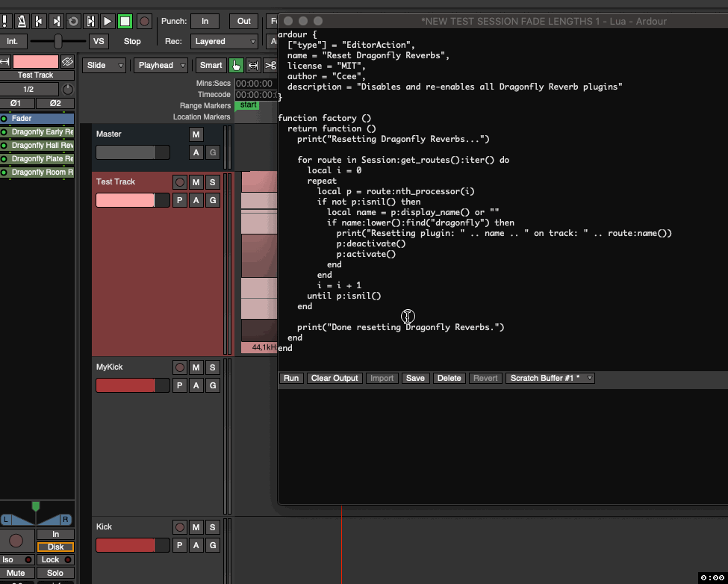Run the Lua script
This screenshot has width=728, height=584.
290,378
